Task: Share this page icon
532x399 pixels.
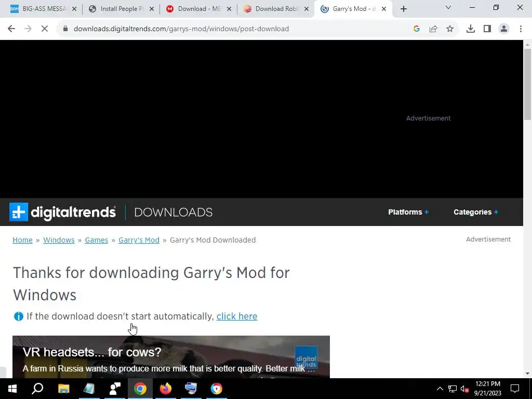Action: click(x=433, y=29)
